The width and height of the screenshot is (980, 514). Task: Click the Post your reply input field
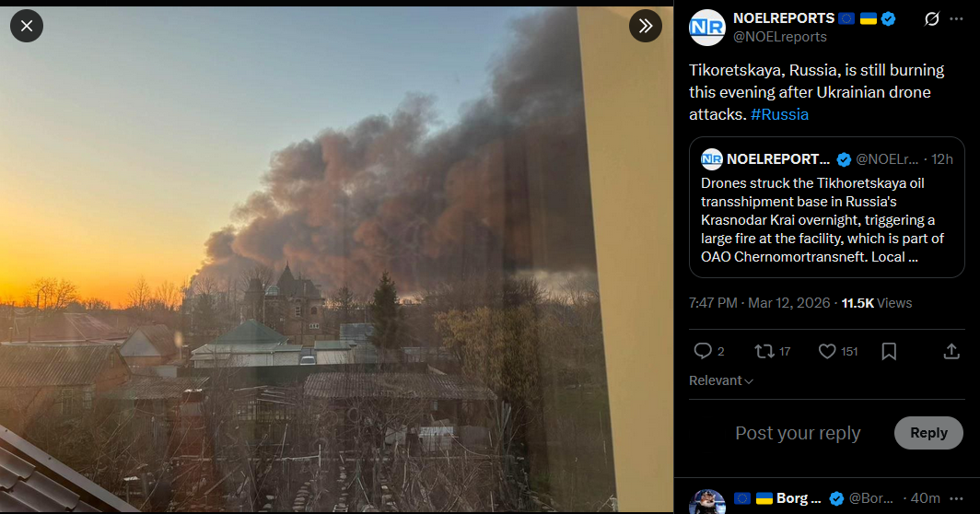[798, 433]
